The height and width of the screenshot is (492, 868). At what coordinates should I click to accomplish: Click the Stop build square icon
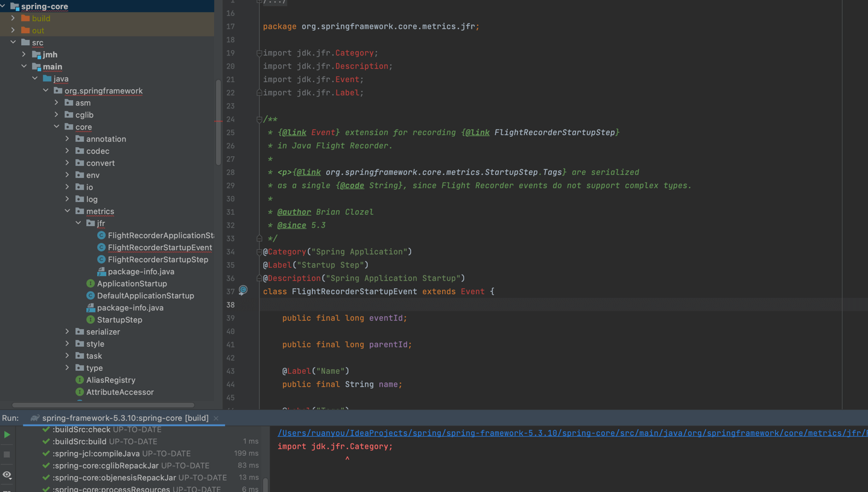[x=7, y=454]
